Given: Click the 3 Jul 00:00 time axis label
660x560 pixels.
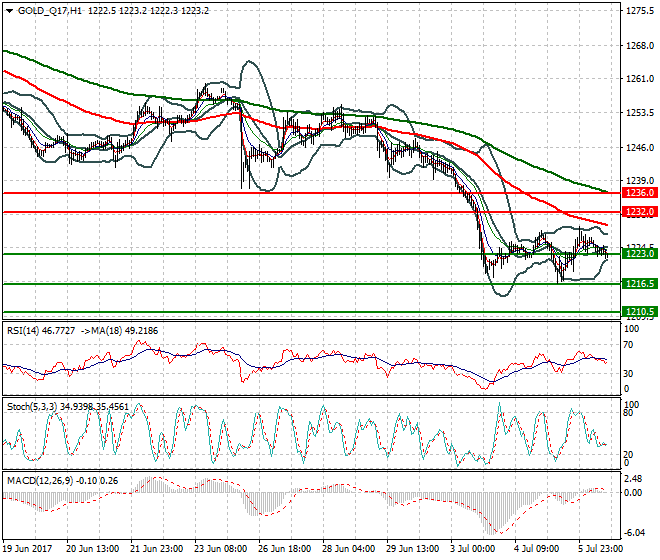Looking at the screenshot, I should pyautogui.click(x=473, y=549).
